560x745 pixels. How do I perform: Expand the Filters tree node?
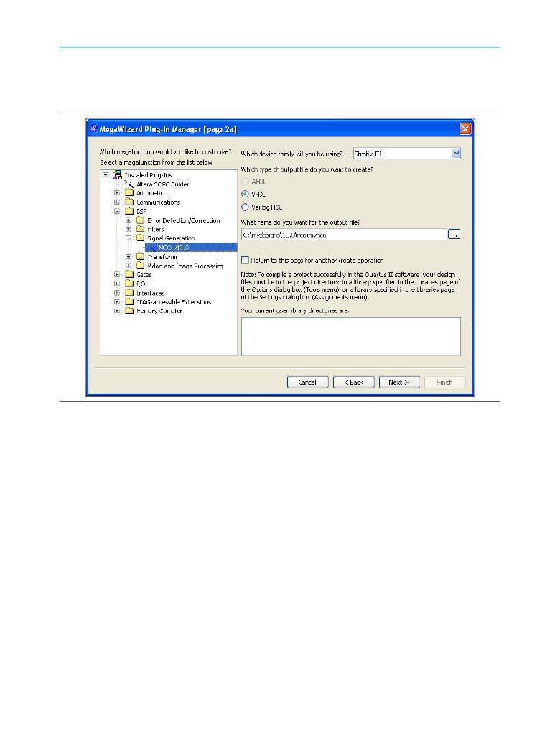(129, 228)
